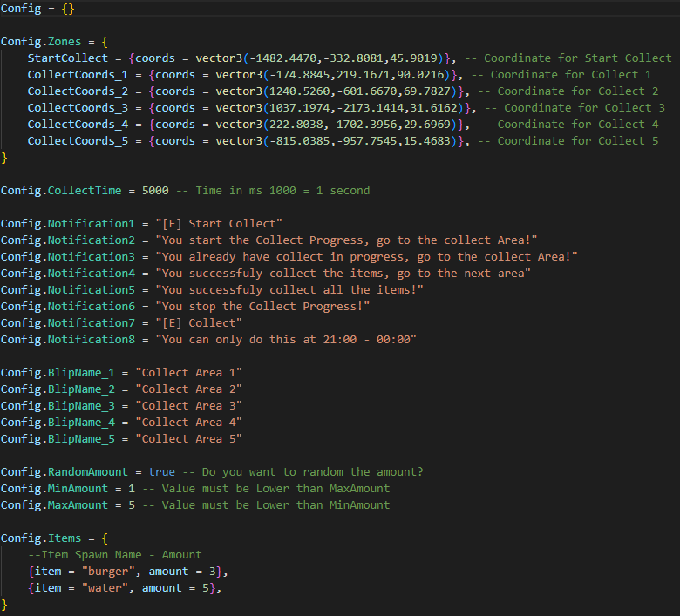
Task: Click the water item amount value 5
Action: 206,588
